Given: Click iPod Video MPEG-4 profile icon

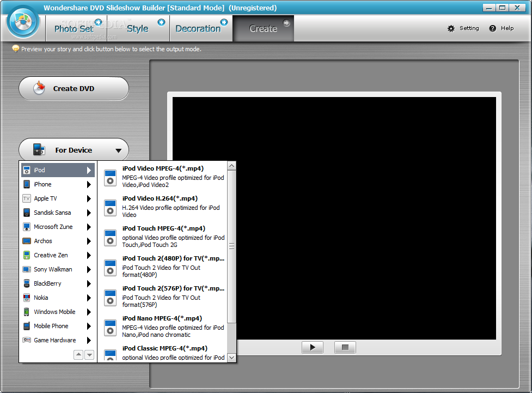Looking at the screenshot, I should click(110, 177).
